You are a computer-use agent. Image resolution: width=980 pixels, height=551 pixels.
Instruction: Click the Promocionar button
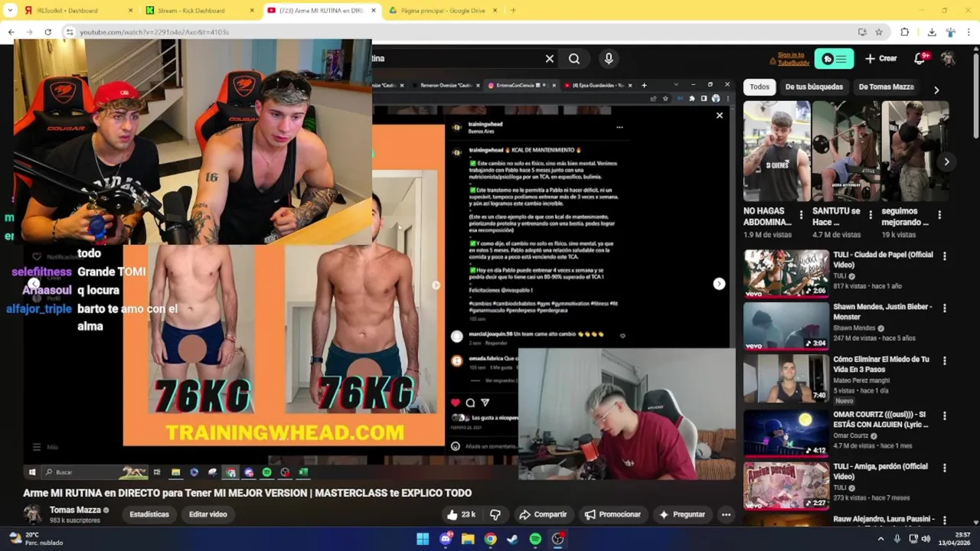(612, 514)
